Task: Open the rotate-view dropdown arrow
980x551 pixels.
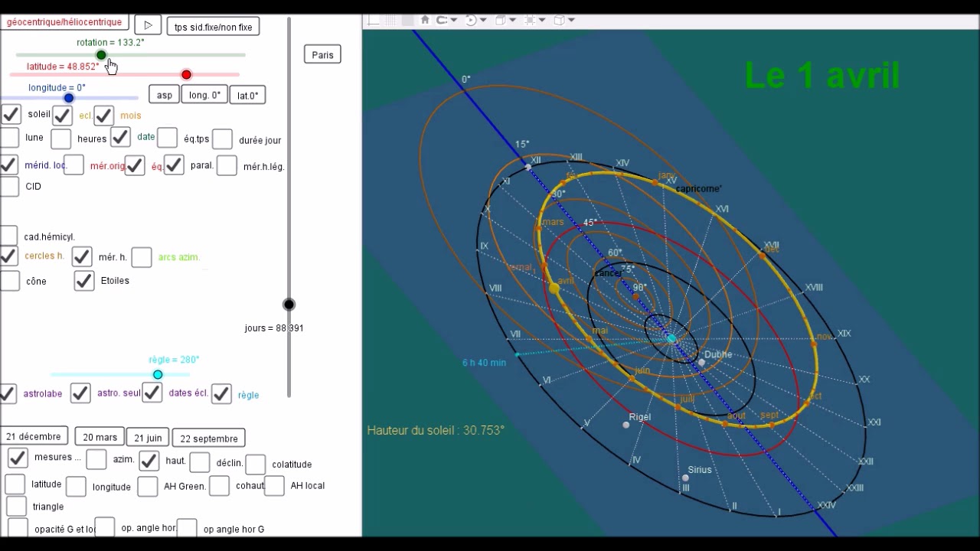Action: [x=483, y=20]
